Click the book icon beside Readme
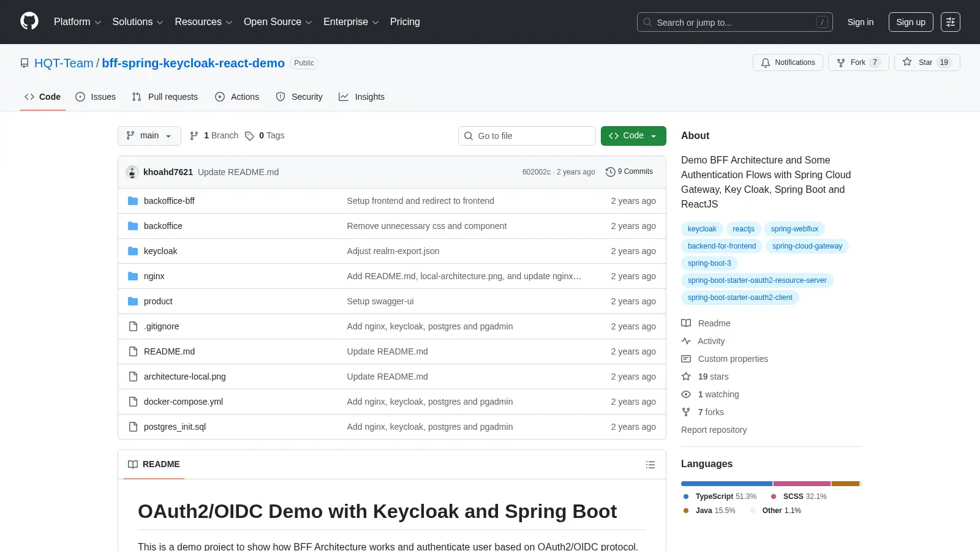980x551 pixels. [x=686, y=323]
